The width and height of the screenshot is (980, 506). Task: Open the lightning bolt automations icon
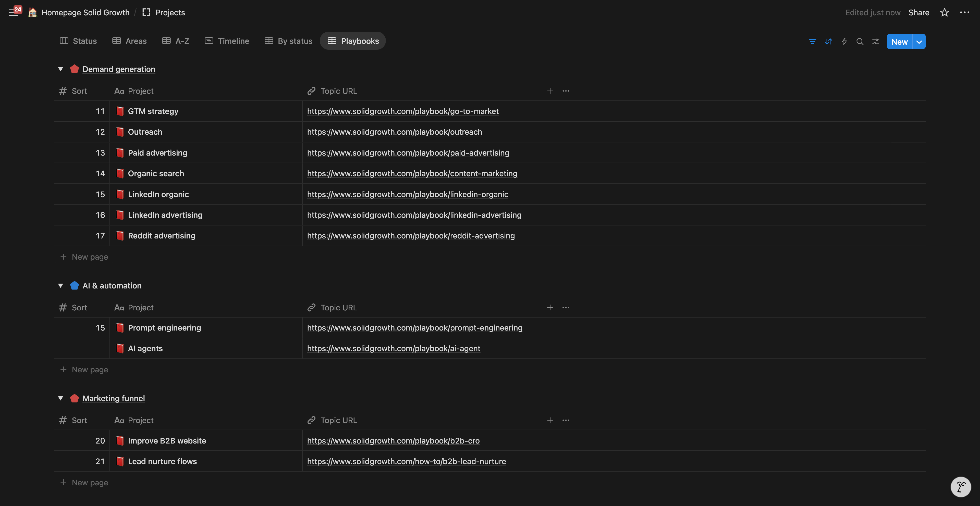[x=844, y=41]
